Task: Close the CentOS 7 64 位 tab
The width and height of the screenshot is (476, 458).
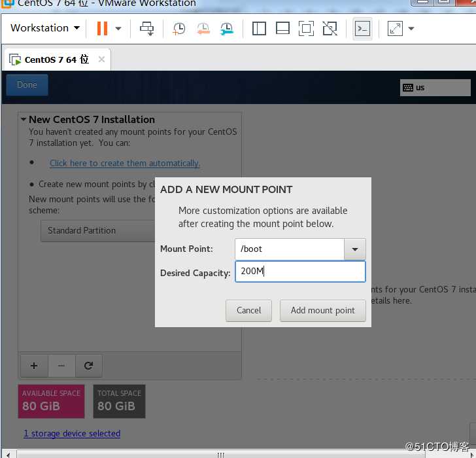Action: tap(102, 60)
